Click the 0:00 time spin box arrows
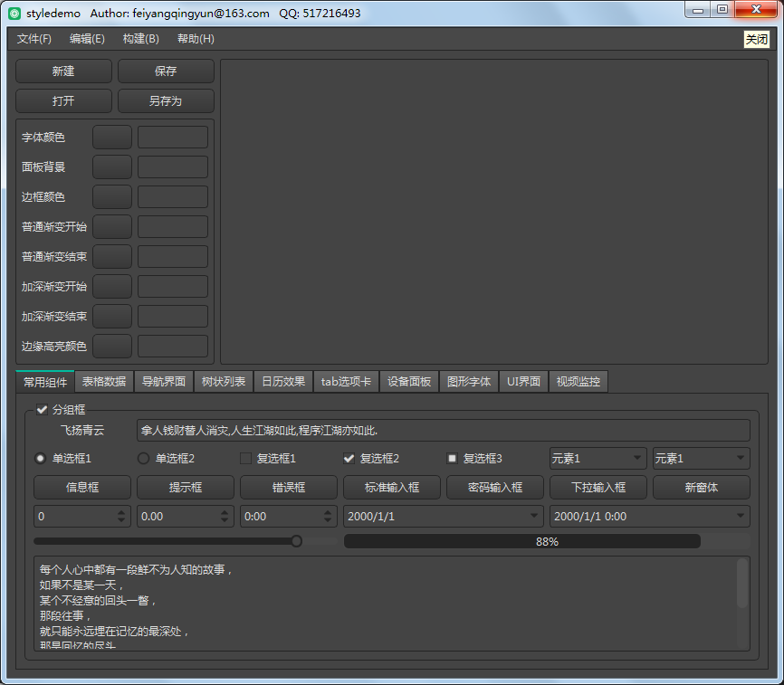This screenshot has height=685, width=784. (329, 517)
